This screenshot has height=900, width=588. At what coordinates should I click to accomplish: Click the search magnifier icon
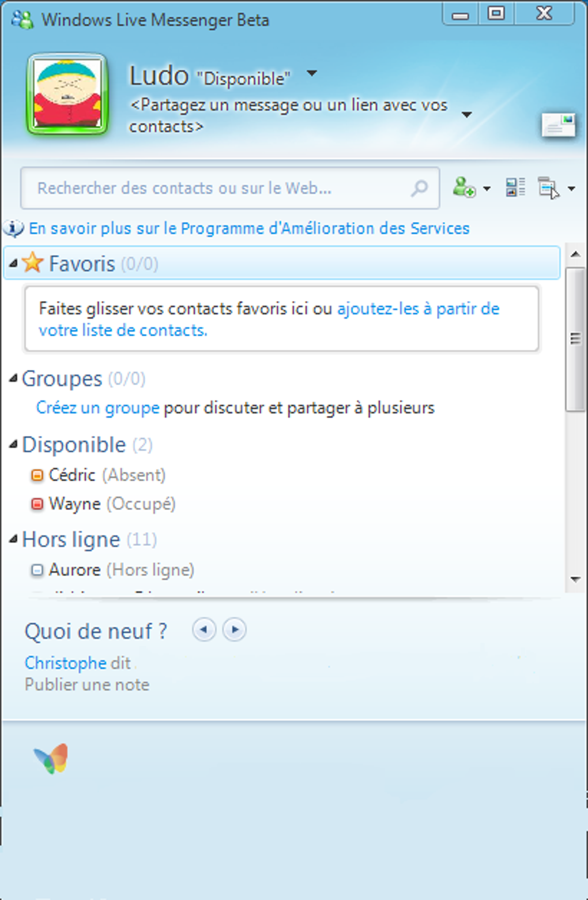click(x=420, y=187)
